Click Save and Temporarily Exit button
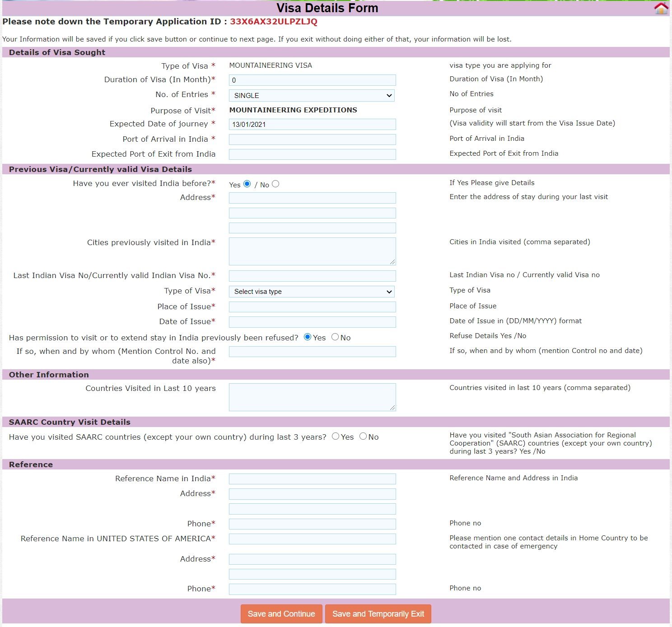This screenshot has height=627, width=672. pyautogui.click(x=378, y=614)
